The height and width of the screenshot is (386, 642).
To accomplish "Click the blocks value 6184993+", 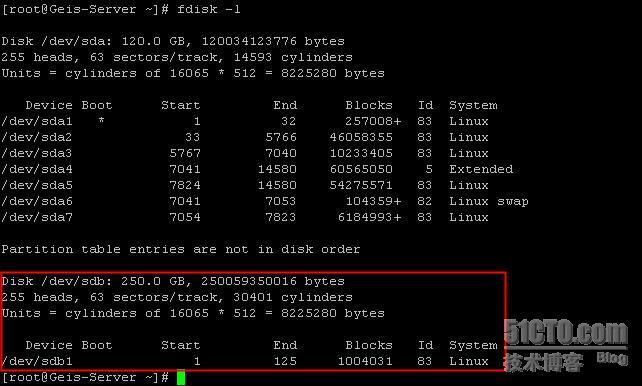I will click(369, 217).
